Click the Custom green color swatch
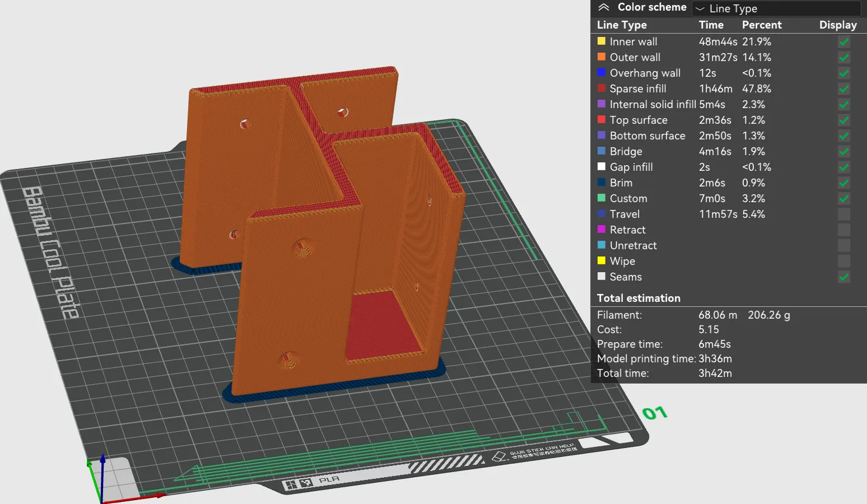The height and width of the screenshot is (504, 867). point(602,198)
